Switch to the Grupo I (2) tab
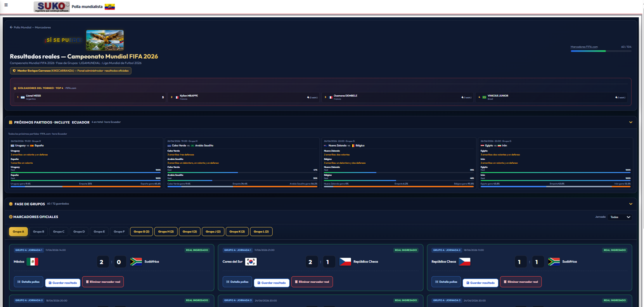The height and width of the screenshot is (307, 644). [190, 232]
